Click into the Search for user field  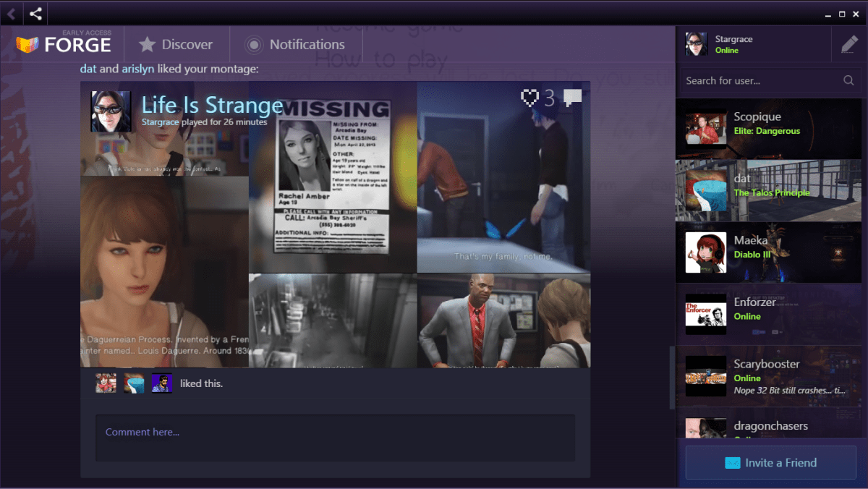[759, 81]
